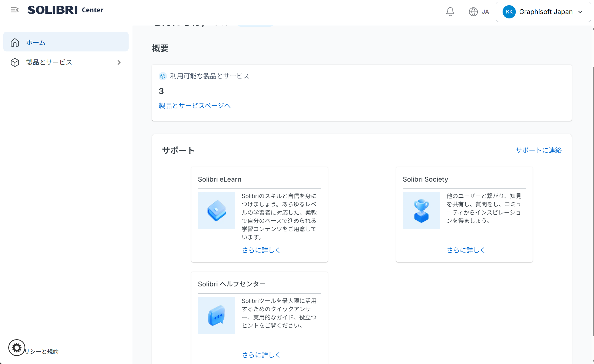Click さらに詳しく under Solibri Society

[466, 250]
